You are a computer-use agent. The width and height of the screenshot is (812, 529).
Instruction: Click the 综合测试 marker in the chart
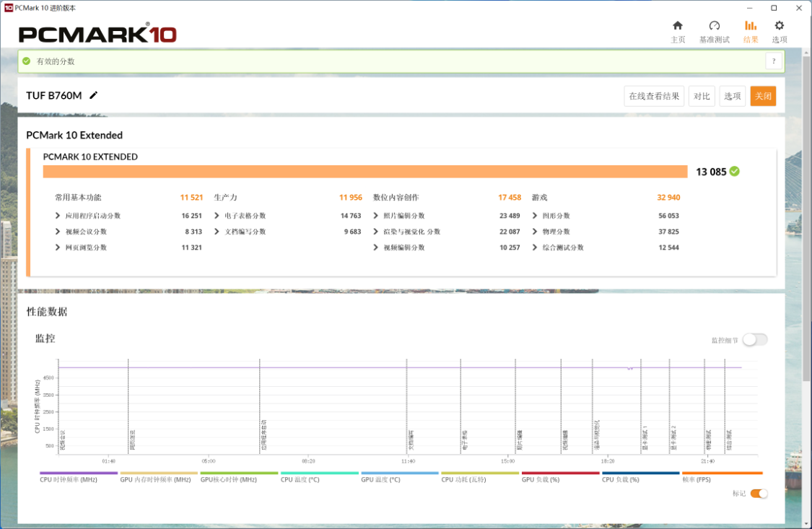point(729,440)
